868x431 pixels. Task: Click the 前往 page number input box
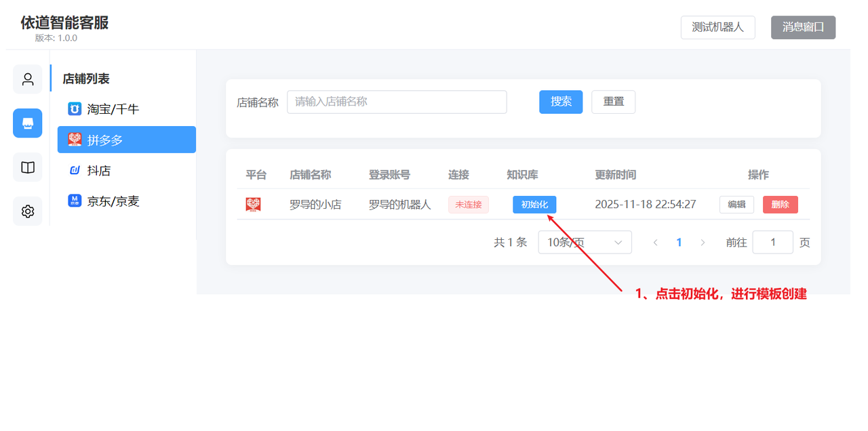pyautogui.click(x=772, y=243)
